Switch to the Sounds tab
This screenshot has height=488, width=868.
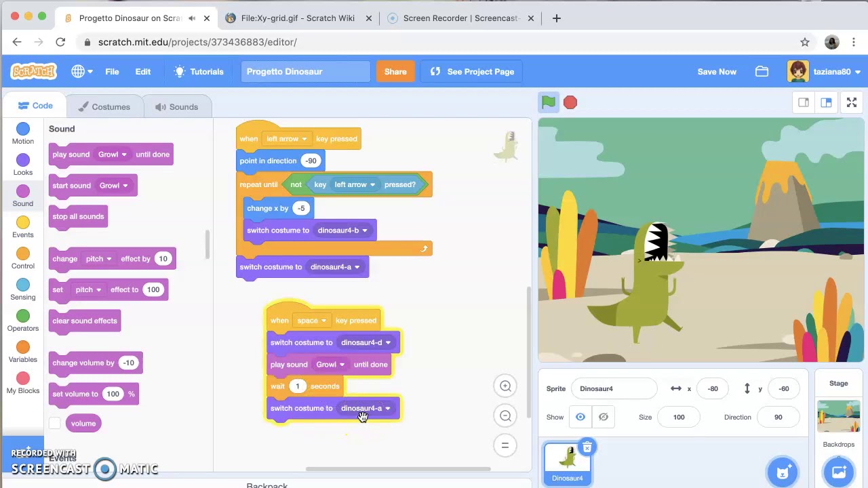pyautogui.click(x=176, y=107)
